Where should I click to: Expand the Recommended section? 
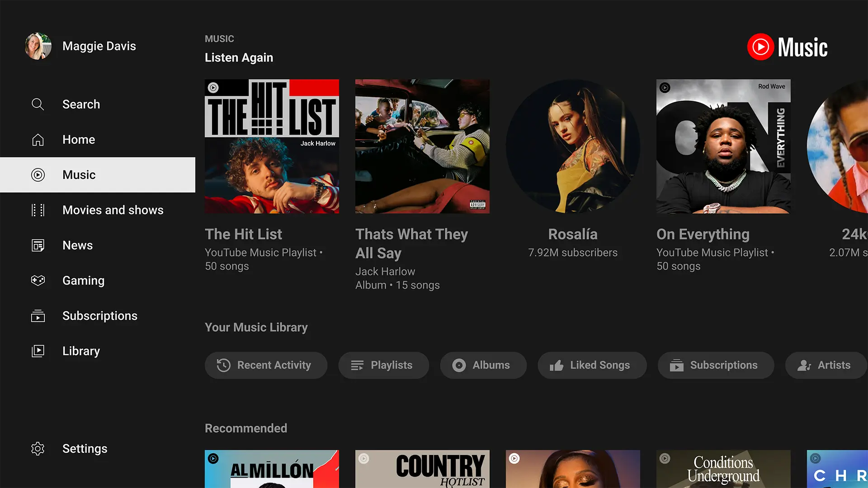(x=246, y=428)
